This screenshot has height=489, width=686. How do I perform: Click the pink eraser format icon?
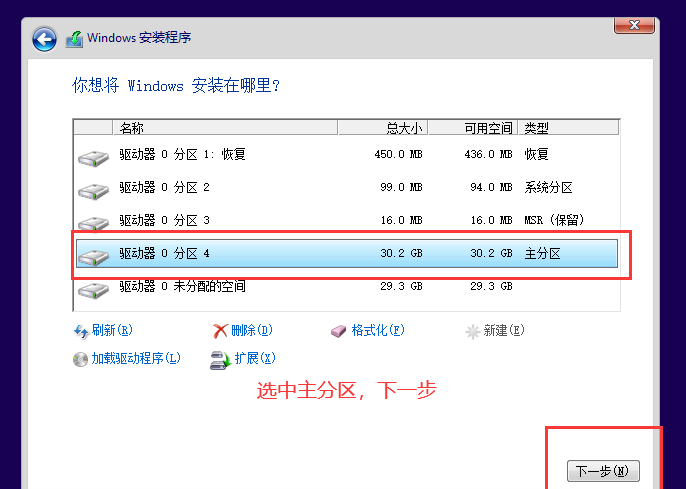click(x=339, y=332)
